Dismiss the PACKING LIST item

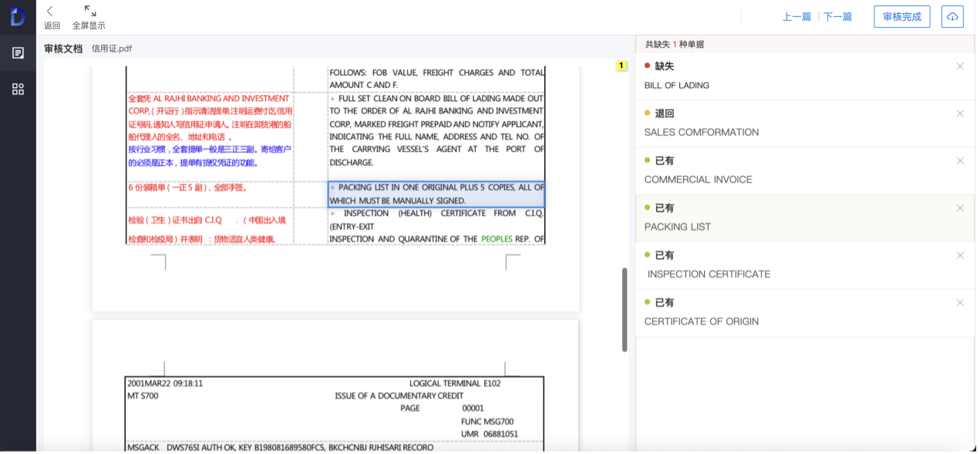point(960,208)
